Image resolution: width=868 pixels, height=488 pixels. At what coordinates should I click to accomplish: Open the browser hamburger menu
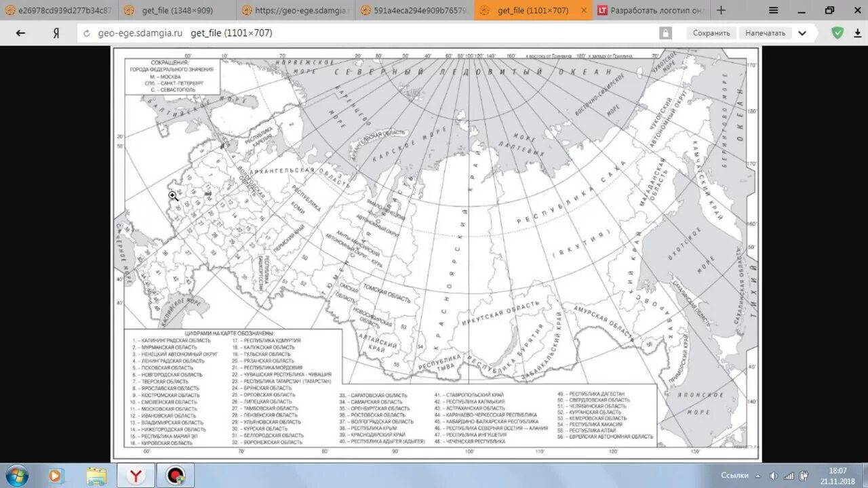point(774,10)
